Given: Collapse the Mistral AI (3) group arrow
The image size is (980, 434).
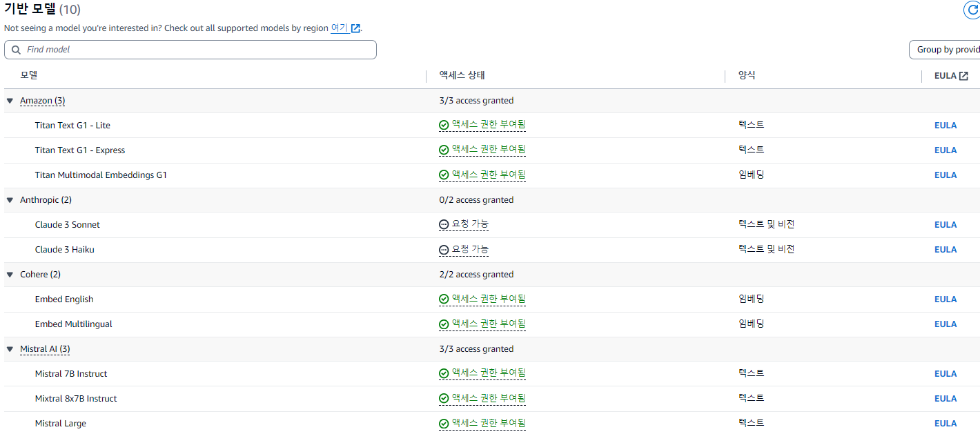Looking at the screenshot, I should [x=10, y=349].
